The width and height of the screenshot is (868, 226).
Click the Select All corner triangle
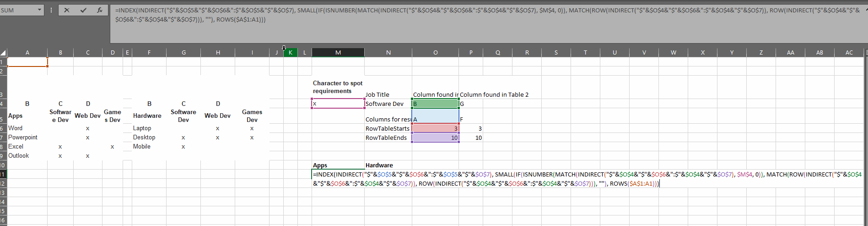(x=3, y=53)
